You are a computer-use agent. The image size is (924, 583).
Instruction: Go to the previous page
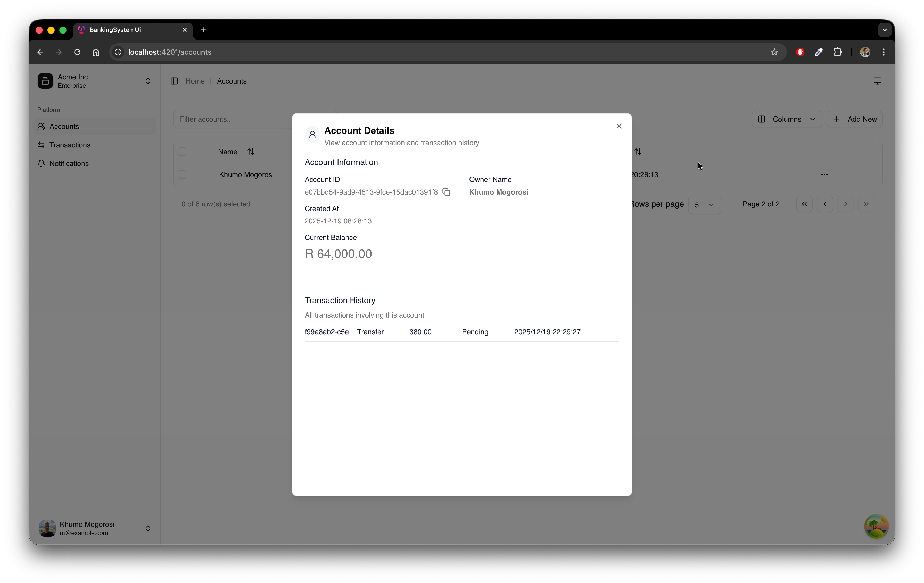(825, 204)
